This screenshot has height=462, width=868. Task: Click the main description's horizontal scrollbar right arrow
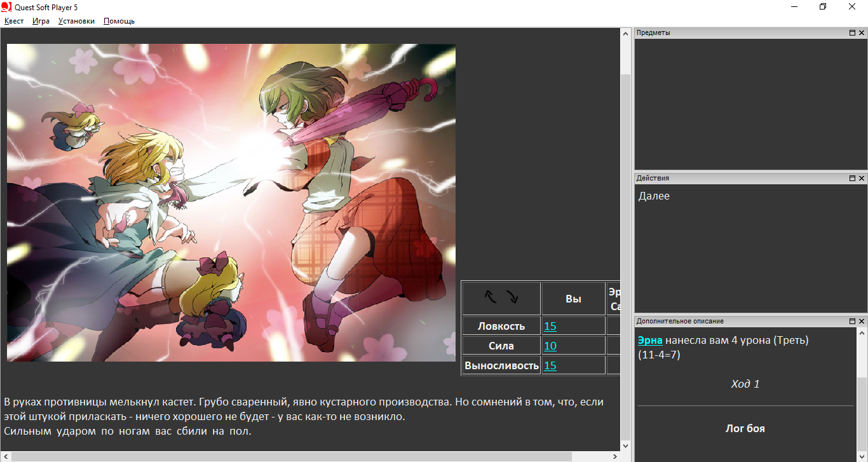614,456
